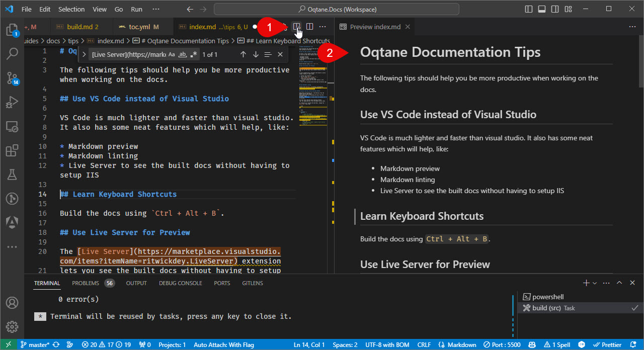Open the Explorer view in the activity bar
This screenshot has width=644, height=350.
point(12,30)
